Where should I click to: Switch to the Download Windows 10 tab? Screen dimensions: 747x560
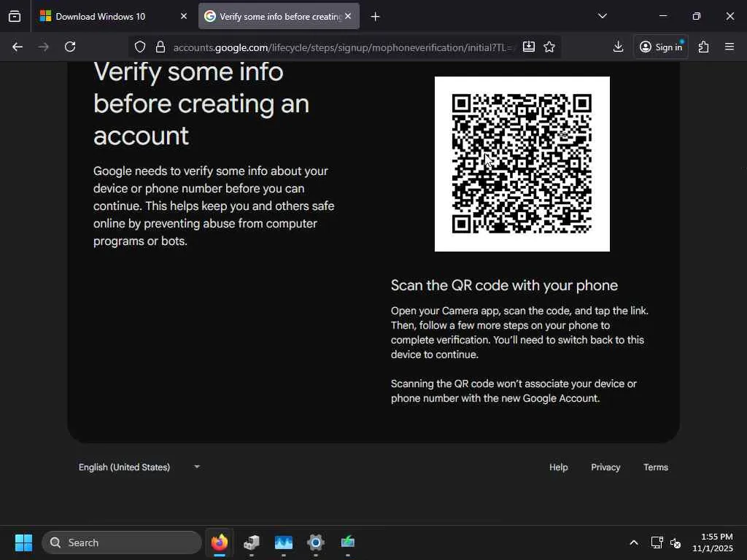click(113, 16)
